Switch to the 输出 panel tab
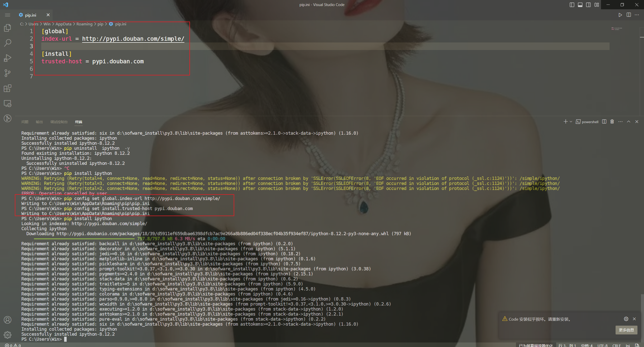 point(39,122)
